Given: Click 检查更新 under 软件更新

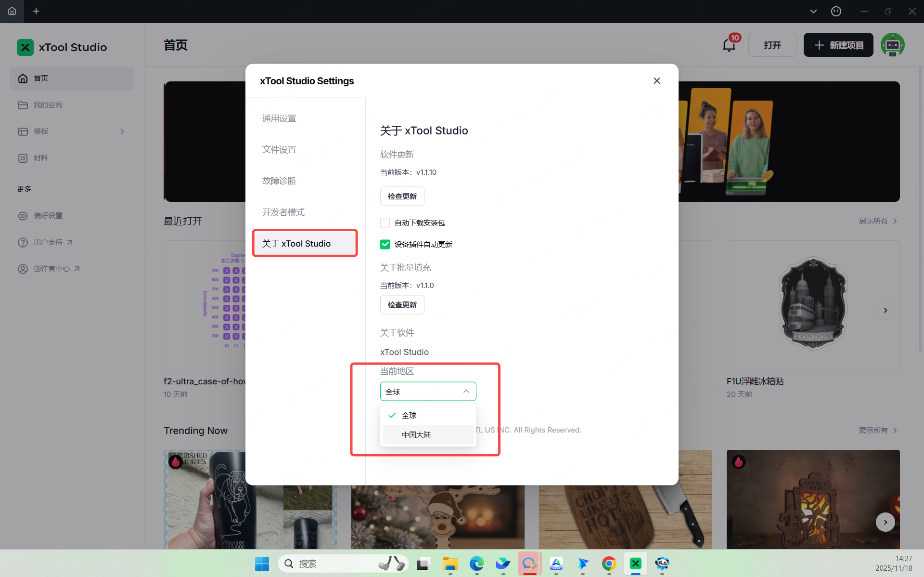Looking at the screenshot, I should coord(402,197).
